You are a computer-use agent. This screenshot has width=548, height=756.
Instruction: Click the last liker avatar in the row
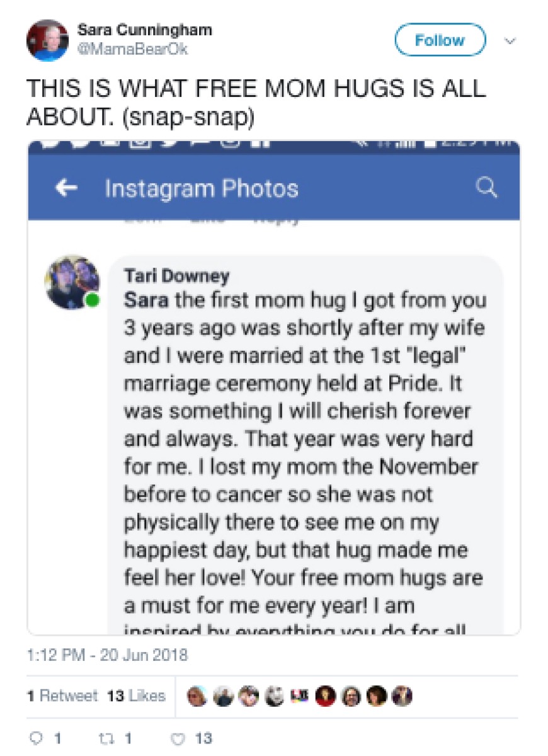tap(402, 696)
